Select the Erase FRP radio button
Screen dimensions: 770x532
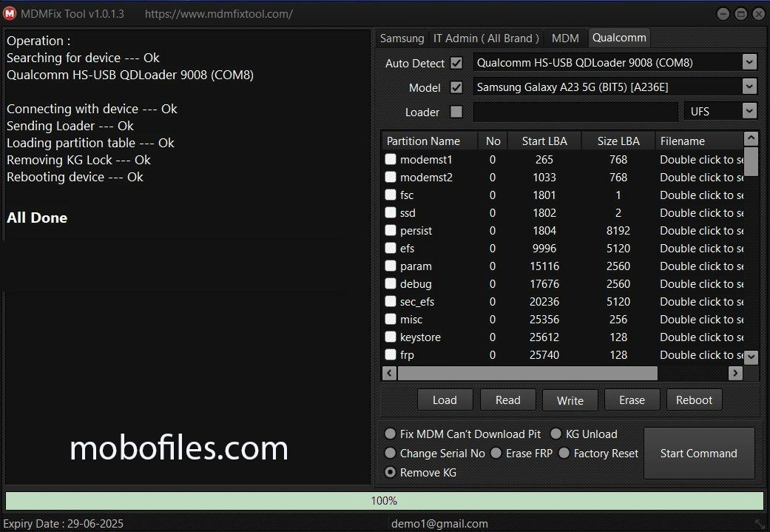pos(496,453)
